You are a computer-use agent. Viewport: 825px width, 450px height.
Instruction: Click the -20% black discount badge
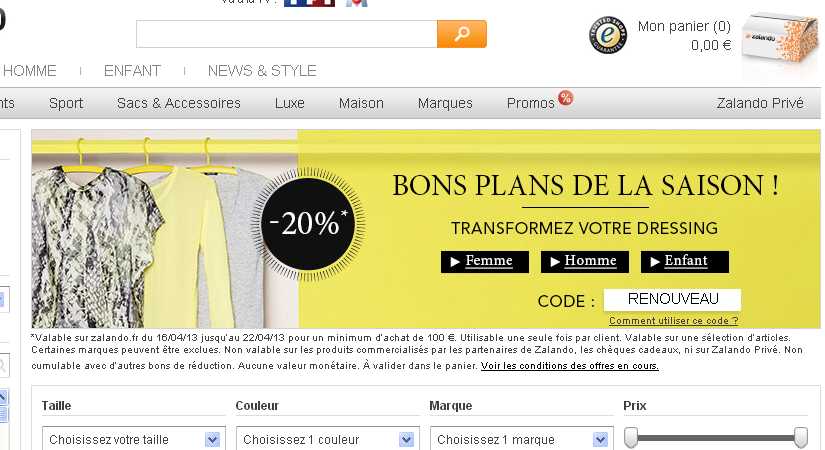click(308, 224)
